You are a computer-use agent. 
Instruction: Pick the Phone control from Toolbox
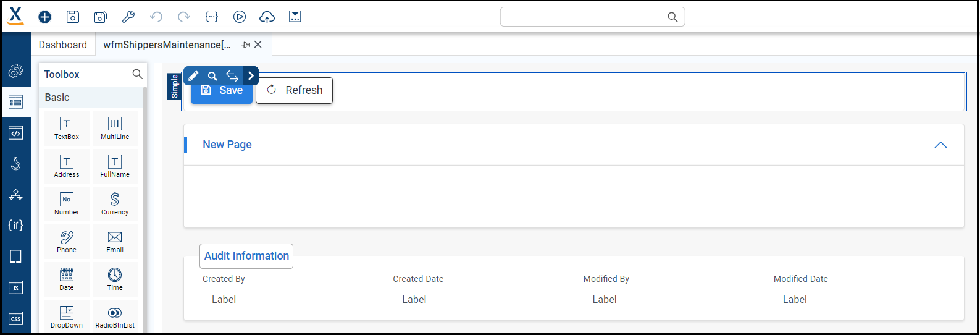[67, 241]
